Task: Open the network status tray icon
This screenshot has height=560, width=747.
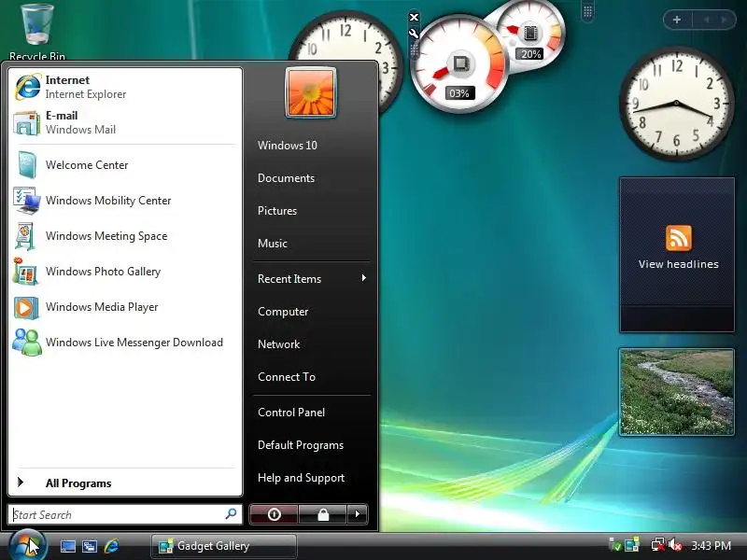Action: [x=658, y=545]
